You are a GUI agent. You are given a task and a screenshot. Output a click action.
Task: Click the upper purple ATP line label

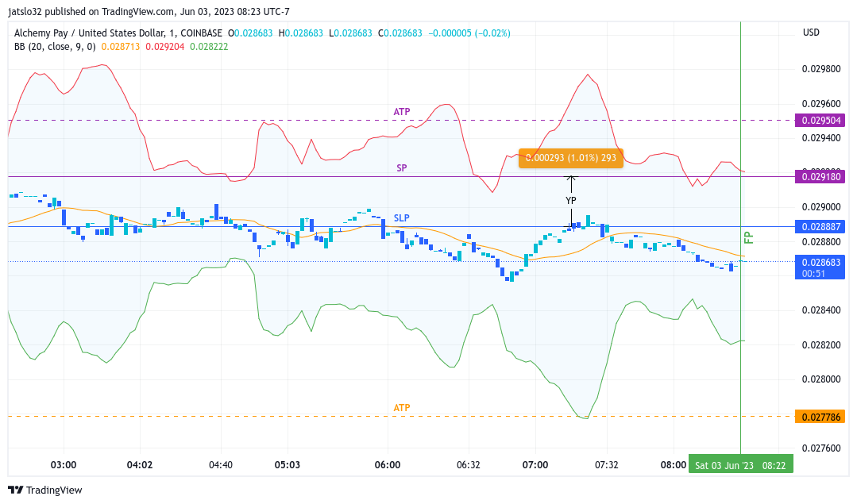point(402,111)
